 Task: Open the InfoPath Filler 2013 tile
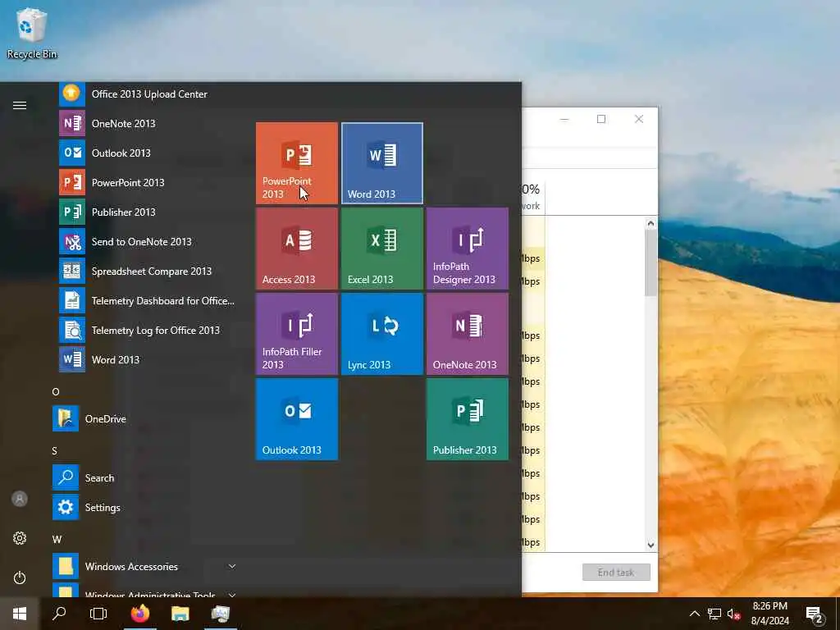(297, 334)
